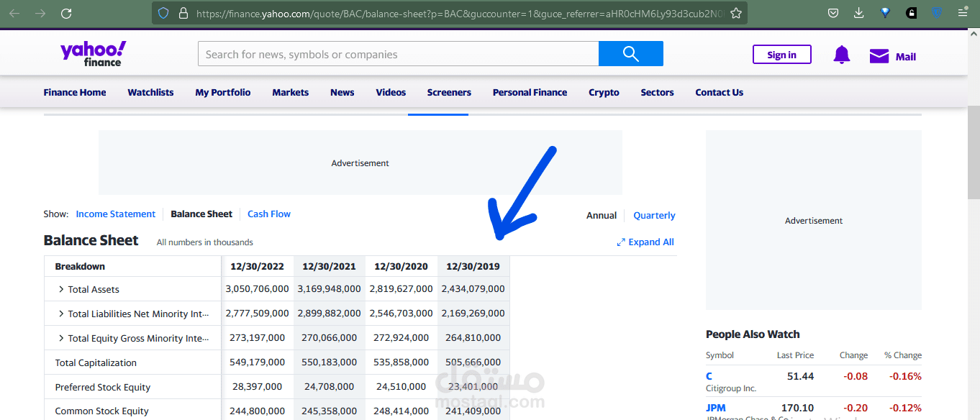Click the 12/30/2020 column header

coord(401,266)
